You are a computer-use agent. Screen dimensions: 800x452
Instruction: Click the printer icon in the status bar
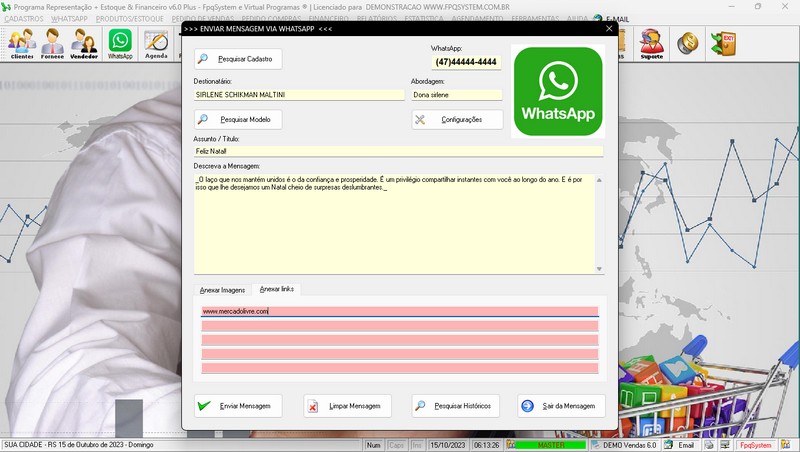point(709,445)
